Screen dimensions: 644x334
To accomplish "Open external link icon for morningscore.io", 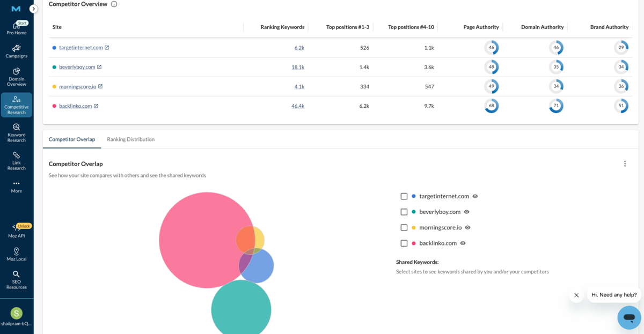I will [100, 86].
